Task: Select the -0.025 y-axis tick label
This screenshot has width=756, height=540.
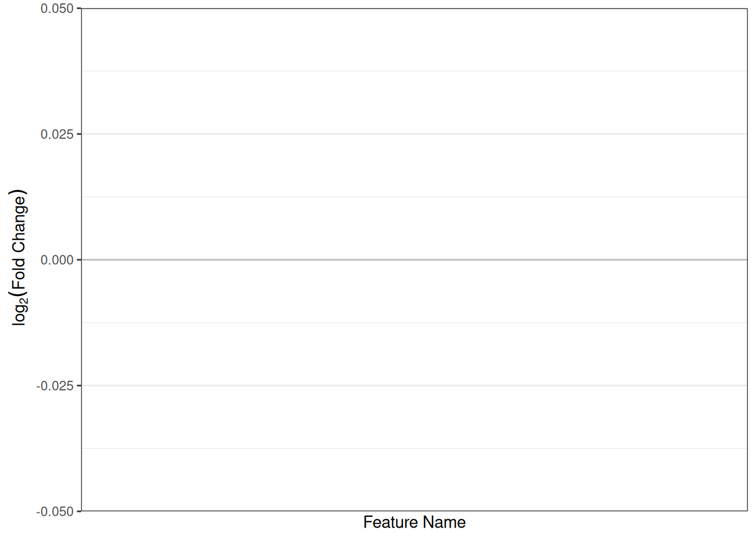Action: 55,386
